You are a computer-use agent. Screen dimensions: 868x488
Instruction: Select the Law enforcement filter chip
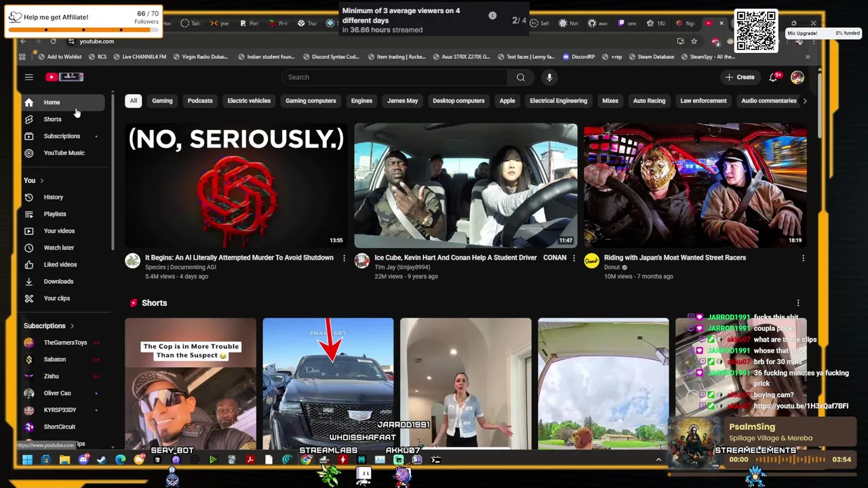click(x=703, y=101)
